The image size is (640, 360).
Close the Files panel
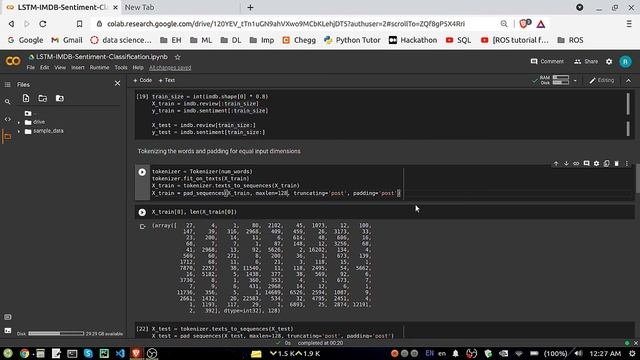(118, 83)
